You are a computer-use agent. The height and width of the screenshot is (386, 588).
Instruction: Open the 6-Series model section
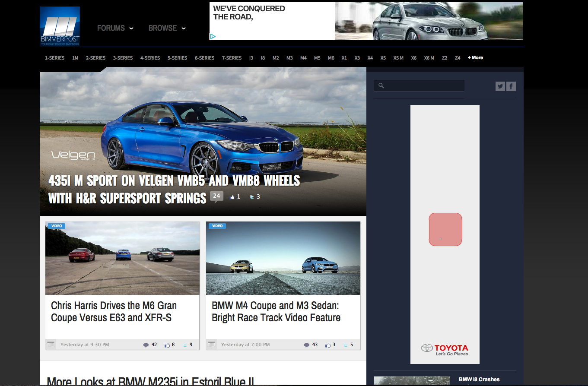tap(204, 58)
